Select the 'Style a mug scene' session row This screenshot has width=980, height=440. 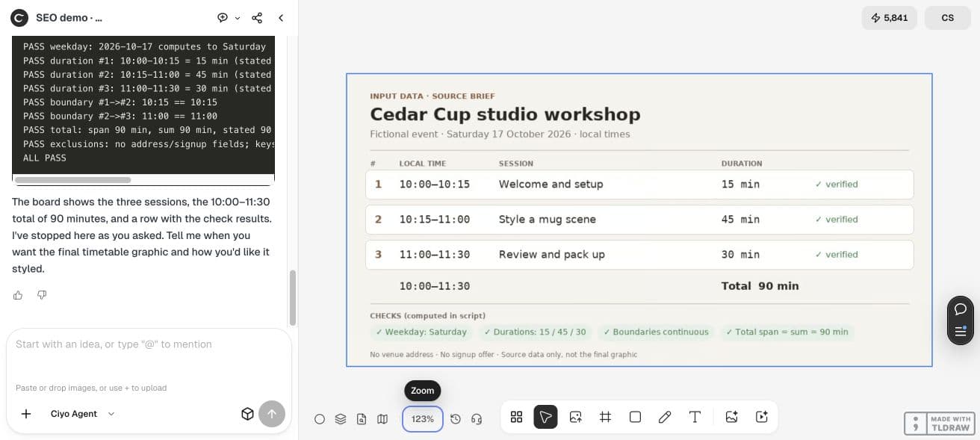639,220
